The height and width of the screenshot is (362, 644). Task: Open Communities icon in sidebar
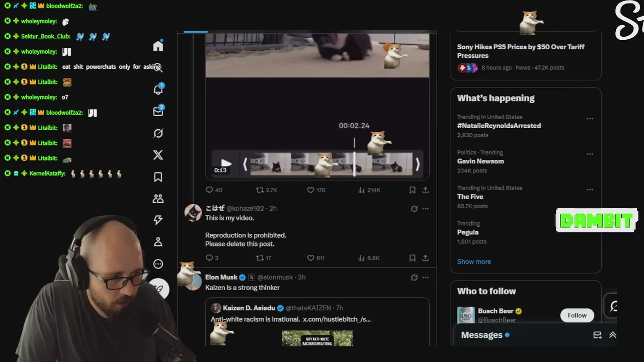(x=158, y=199)
